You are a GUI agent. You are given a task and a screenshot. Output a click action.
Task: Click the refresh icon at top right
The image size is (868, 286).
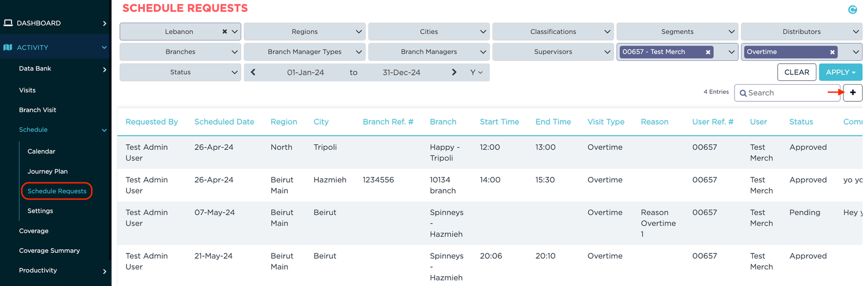852,9
